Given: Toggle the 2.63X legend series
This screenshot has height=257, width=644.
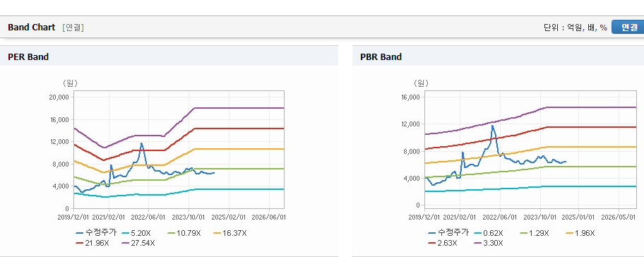Looking at the screenshot, I should [442, 243].
